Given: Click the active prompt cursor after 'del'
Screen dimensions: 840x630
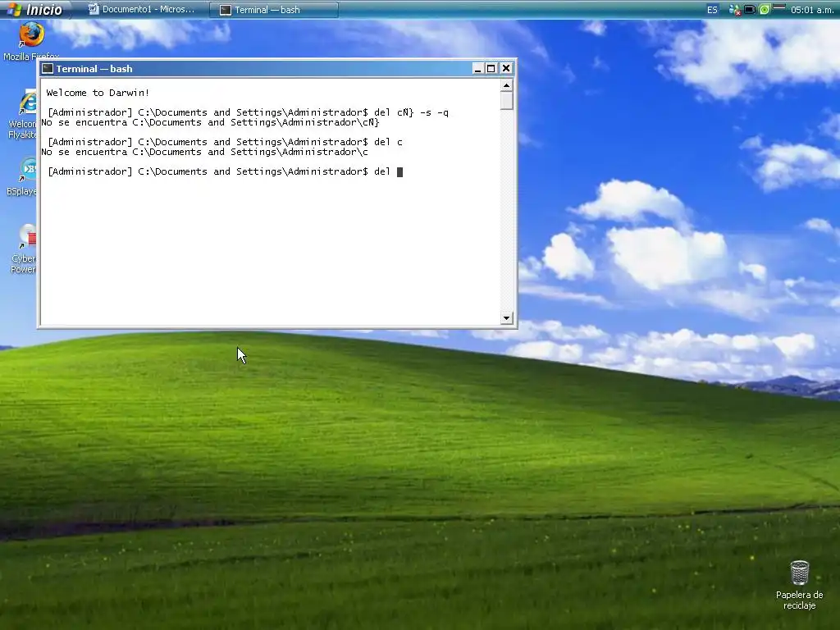Looking at the screenshot, I should (x=399, y=172).
